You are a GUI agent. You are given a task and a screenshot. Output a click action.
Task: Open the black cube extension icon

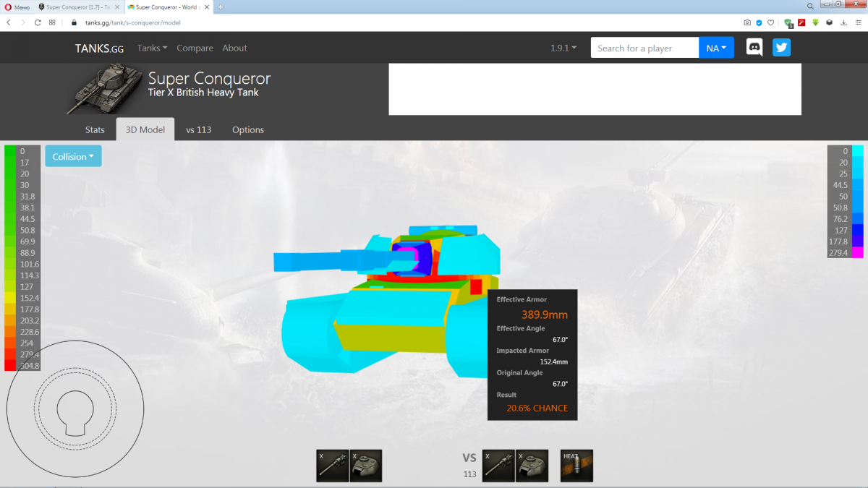click(829, 22)
